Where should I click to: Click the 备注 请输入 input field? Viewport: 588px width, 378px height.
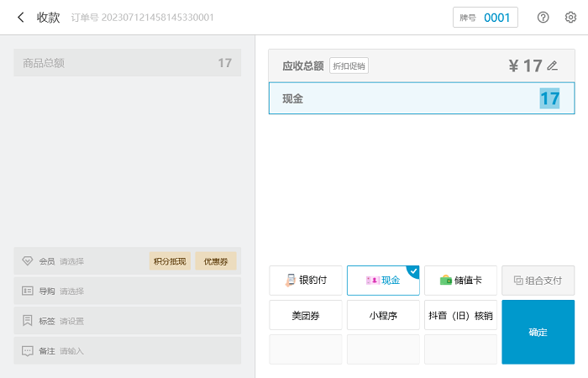click(71, 350)
